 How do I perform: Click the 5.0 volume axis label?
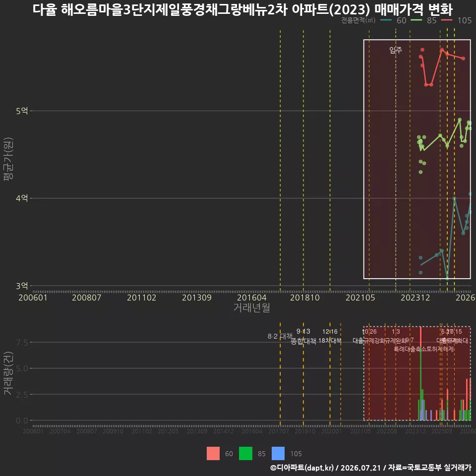[22, 368]
